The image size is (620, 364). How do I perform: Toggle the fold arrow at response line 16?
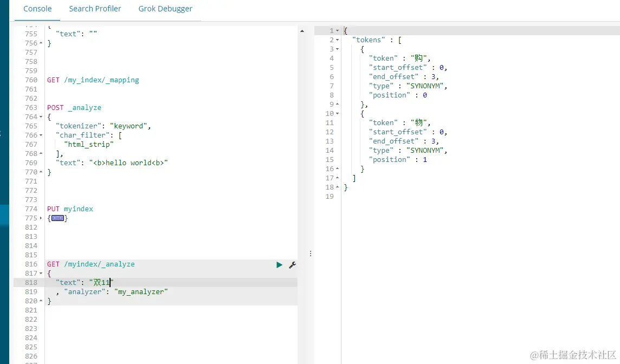pyautogui.click(x=337, y=169)
